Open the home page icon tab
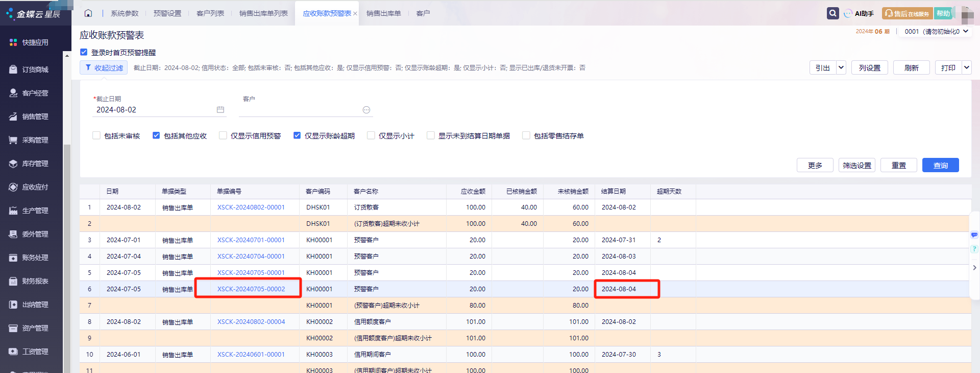The width and height of the screenshot is (980, 373). 88,13
